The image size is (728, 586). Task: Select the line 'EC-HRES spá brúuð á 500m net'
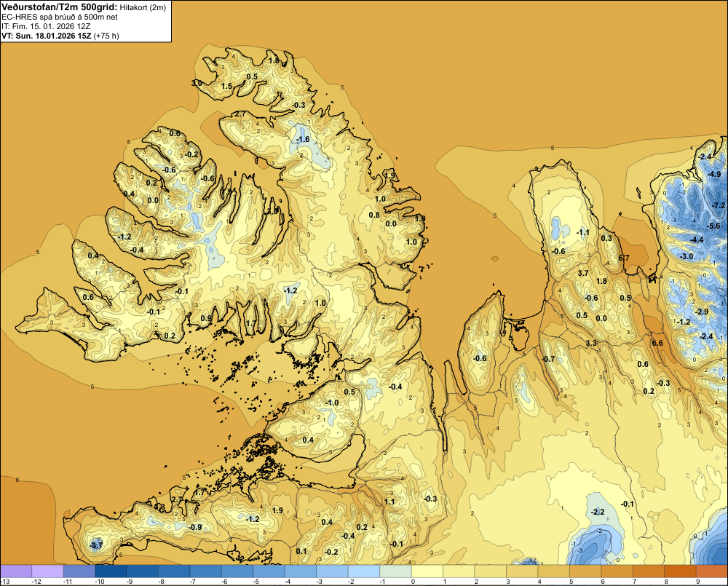[60, 17]
